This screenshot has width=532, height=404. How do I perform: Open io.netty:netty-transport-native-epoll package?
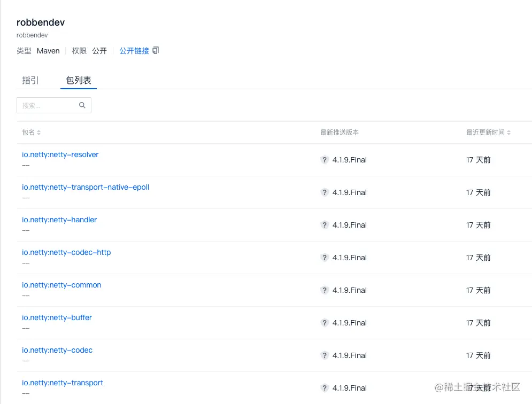point(86,187)
